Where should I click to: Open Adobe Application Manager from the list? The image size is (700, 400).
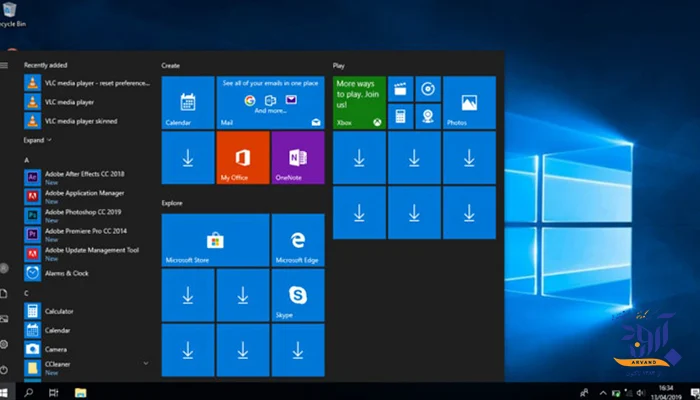pos(87,196)
